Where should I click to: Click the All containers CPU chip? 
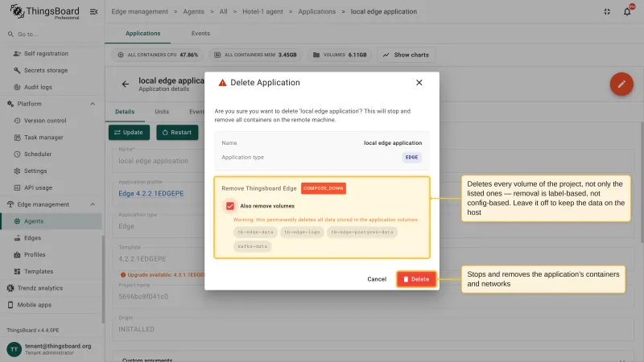tap(158, 55)
